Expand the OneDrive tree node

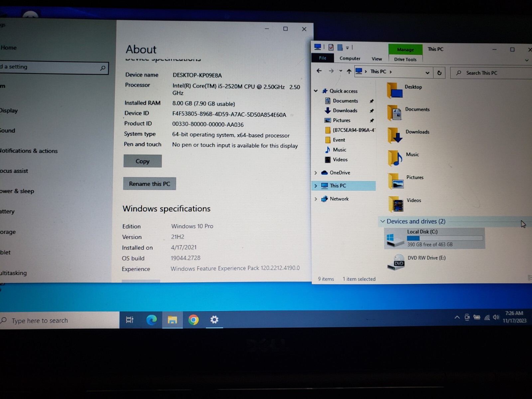(x=316, y=173)
